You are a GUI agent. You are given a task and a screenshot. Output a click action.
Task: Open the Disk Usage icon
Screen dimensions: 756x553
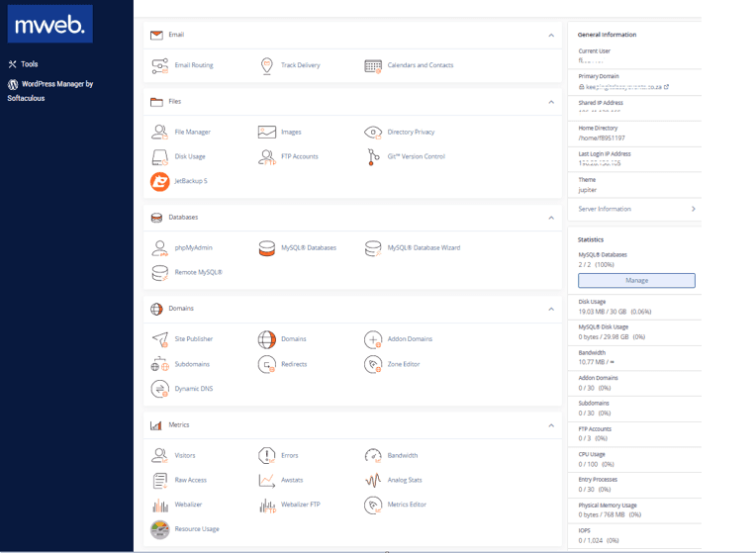(x=159, y=156)
